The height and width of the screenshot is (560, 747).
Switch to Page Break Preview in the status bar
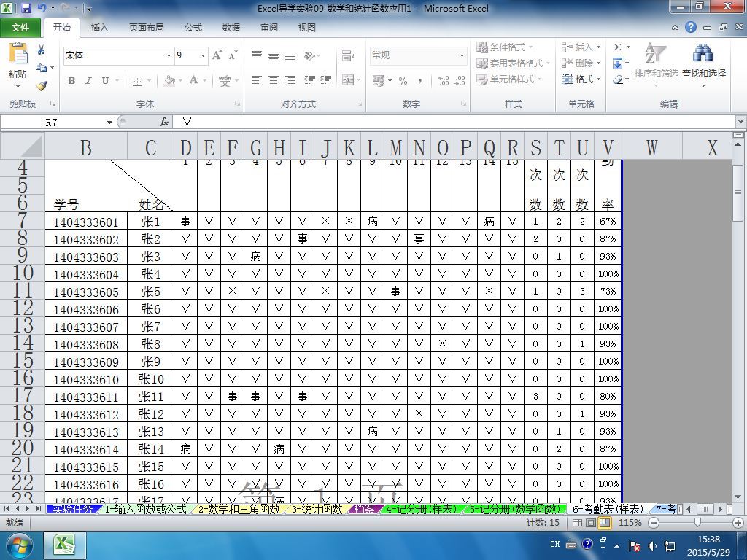604,523
